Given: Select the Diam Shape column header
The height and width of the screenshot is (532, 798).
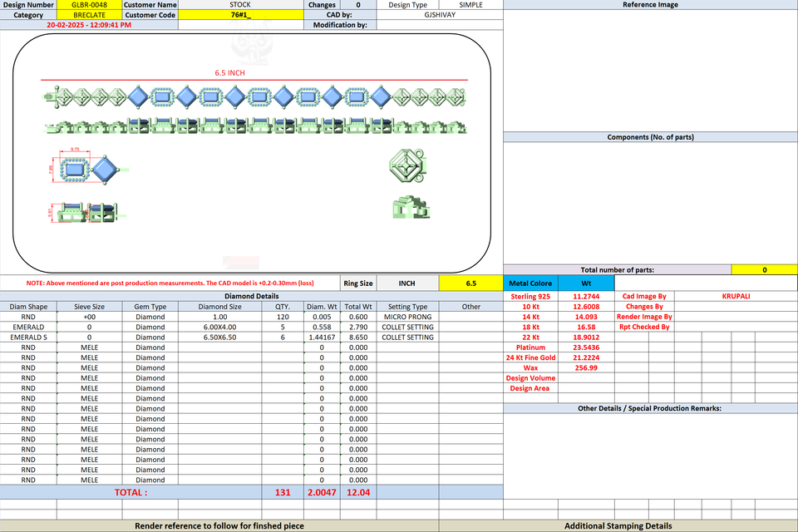Looking at the screenshot, I should (x=28, y=307).
